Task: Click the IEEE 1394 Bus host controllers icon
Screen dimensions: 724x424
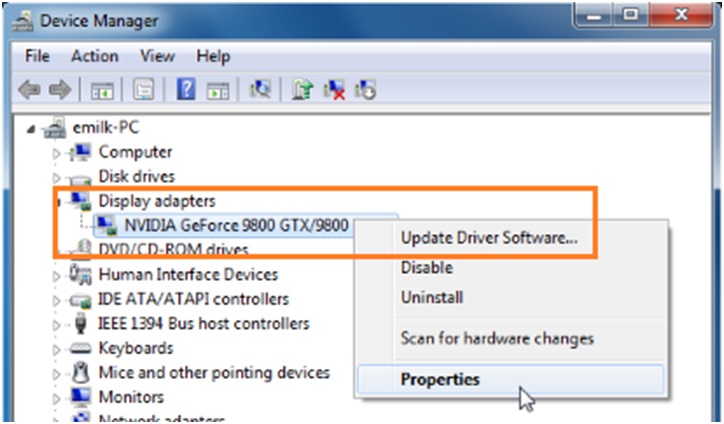Action: [80, 324]
